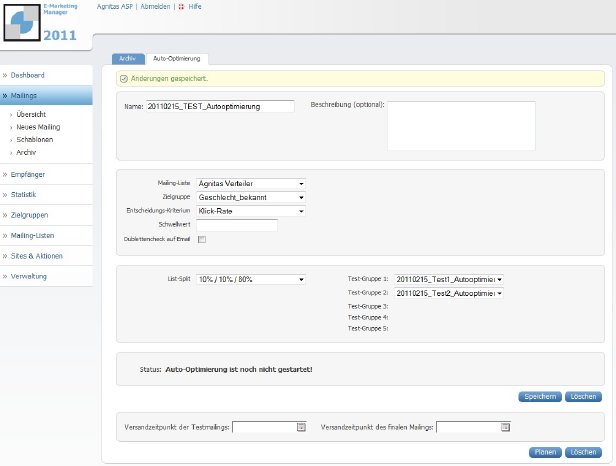
Task: Go to Archiv submenu item in sidebar
Action: [26, 152]
